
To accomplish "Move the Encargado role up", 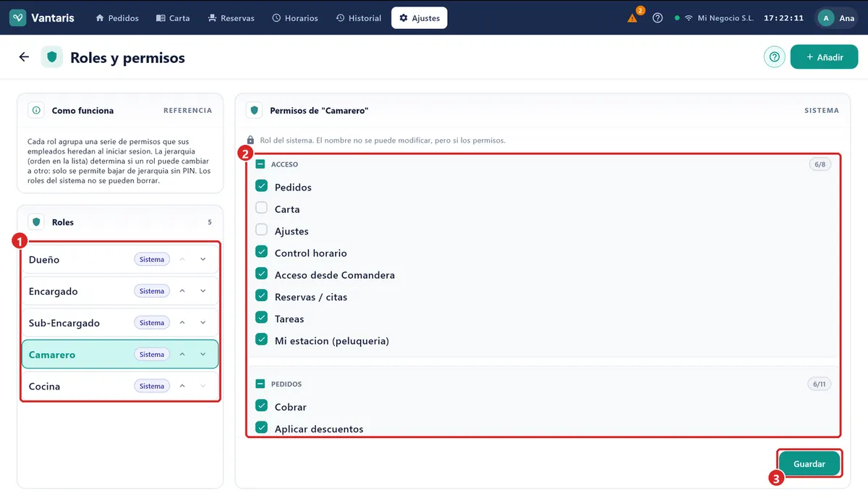I will (182, 291).
